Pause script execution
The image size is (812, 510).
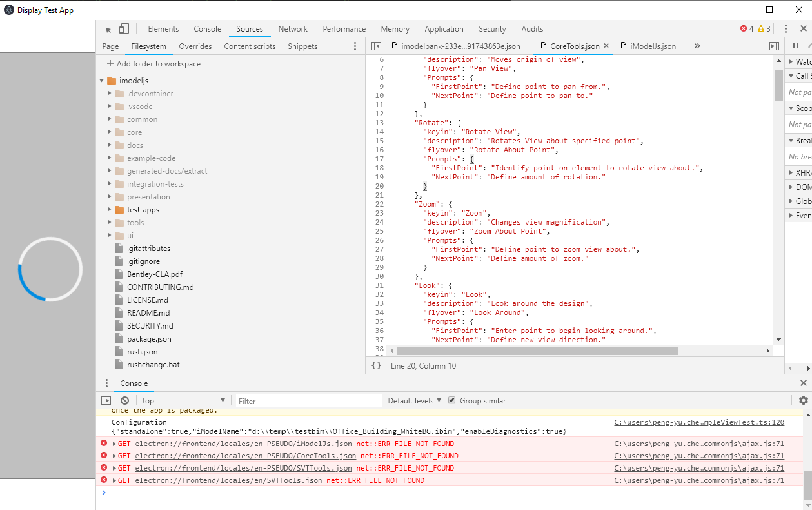point(795,46)
